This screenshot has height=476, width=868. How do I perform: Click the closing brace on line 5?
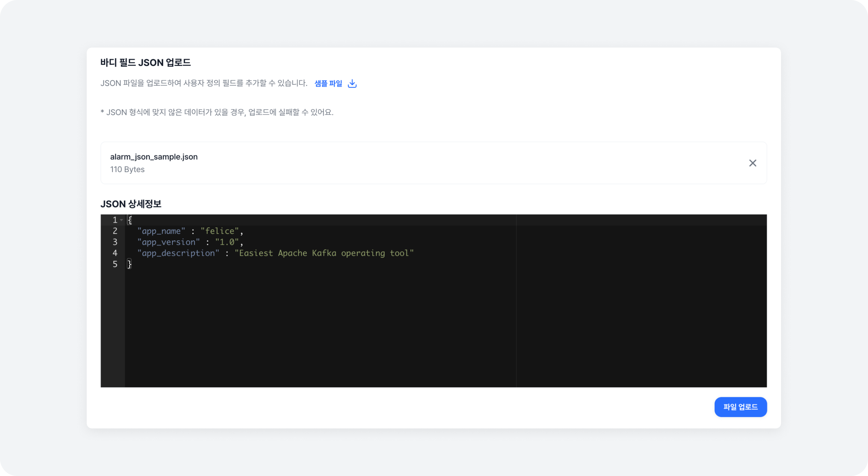(129, 264)
